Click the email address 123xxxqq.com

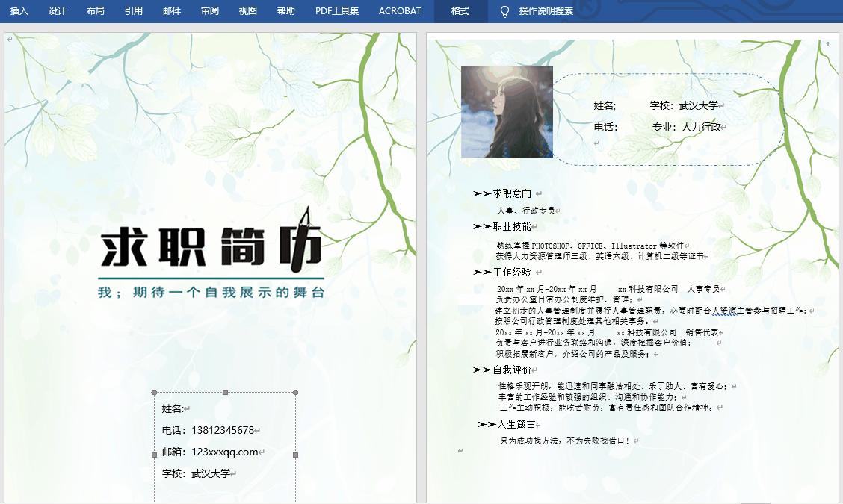click(x=226, y=452)
